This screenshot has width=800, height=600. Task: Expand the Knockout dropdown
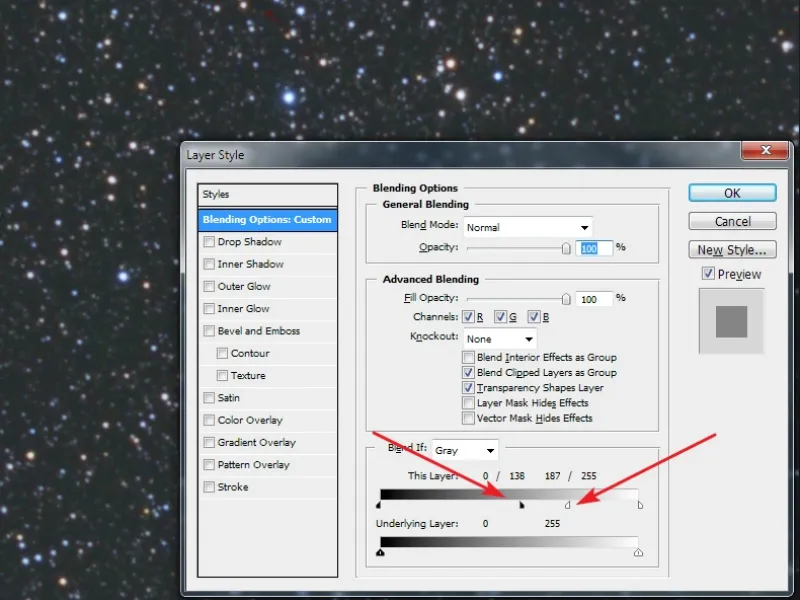[x=500, y=339]
